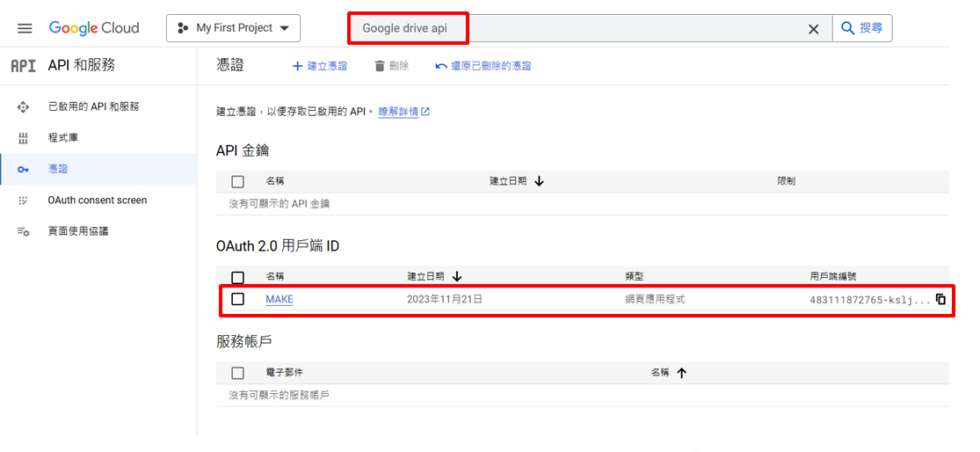
Task: Open the MAKE client link
Action: [279, 299]
